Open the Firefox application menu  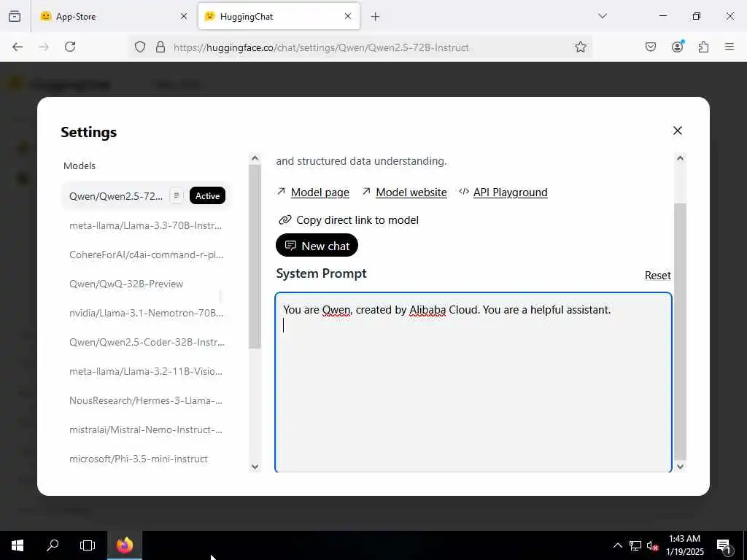click(x=729, y=47)
